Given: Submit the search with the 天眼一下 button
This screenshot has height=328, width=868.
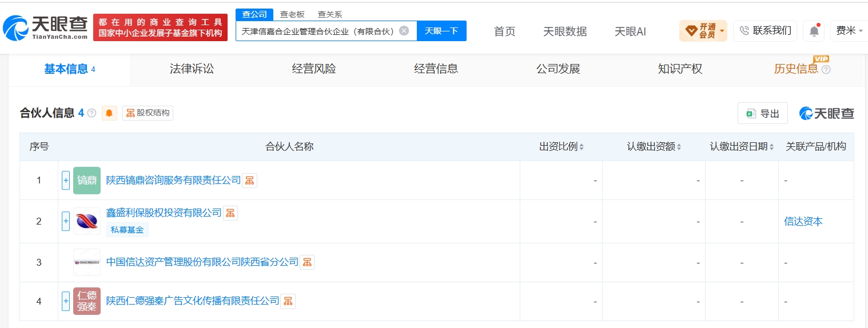Looking at the screenshot, I should point(441,31).
